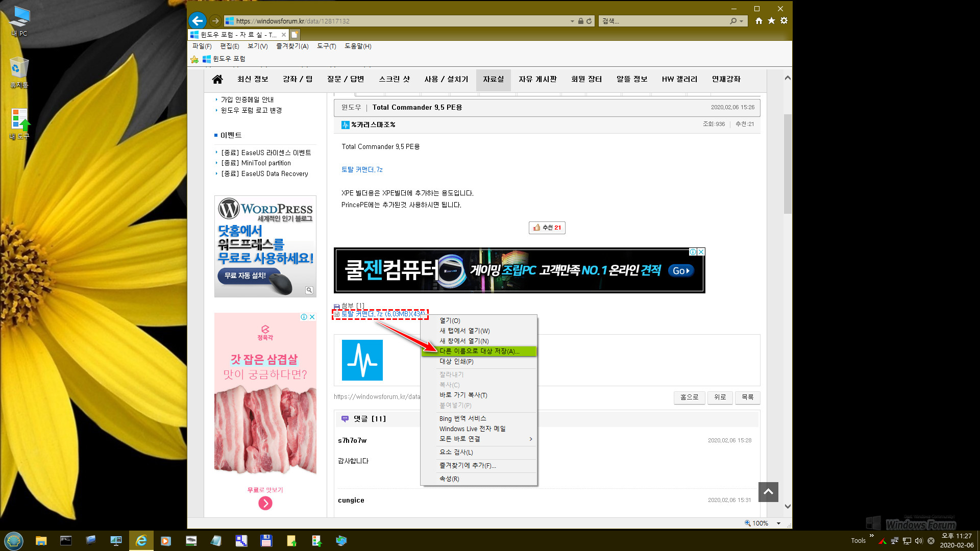Click the browser search input field

coord(664,21)
